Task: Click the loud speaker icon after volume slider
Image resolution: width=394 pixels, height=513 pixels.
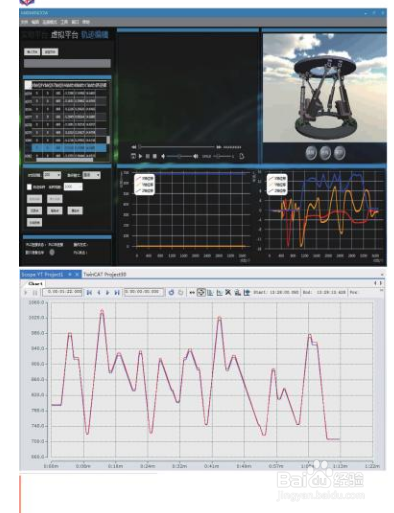Action: click(196, 156)
